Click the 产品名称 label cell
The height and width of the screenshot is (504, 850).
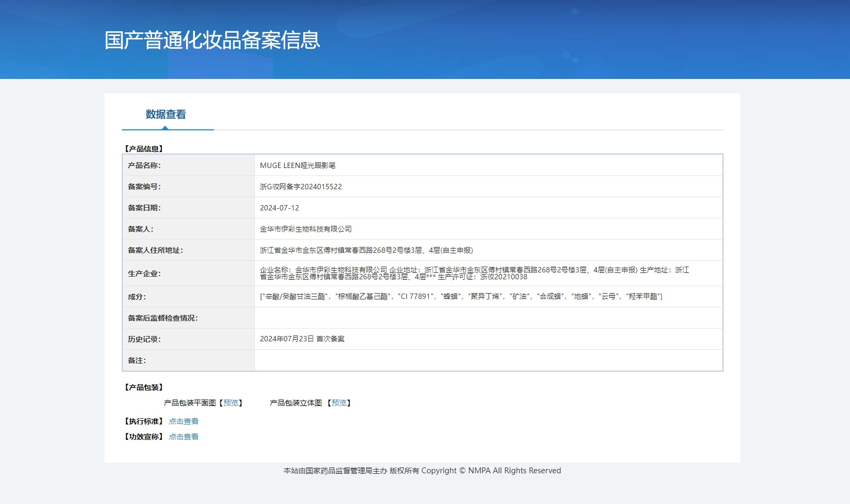[189, 165]
